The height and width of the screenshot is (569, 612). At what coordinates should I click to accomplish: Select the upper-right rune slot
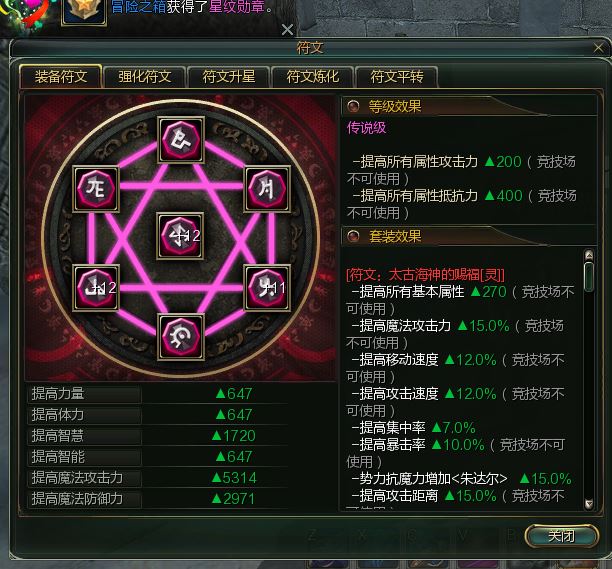click(x=267, y=189)
